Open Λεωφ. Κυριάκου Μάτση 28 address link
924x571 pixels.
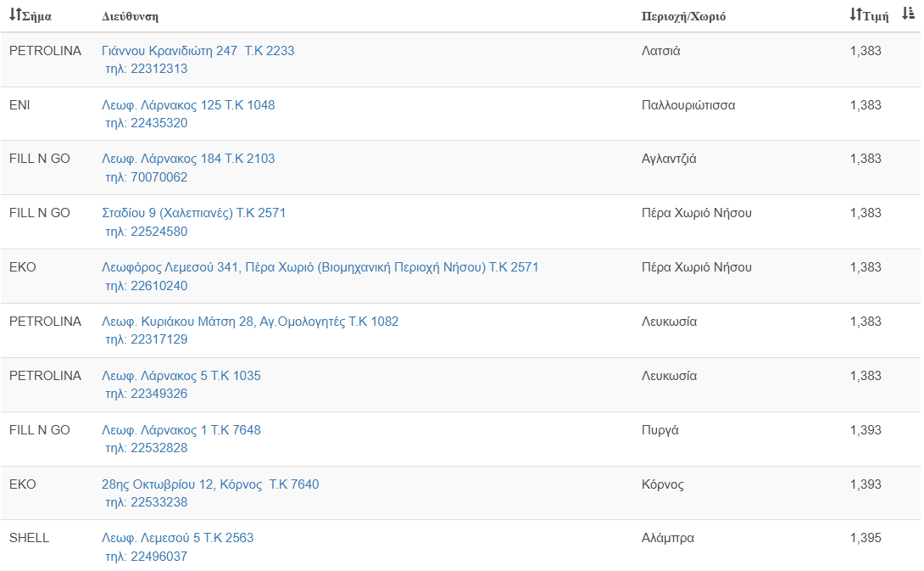tap(250, 322)
